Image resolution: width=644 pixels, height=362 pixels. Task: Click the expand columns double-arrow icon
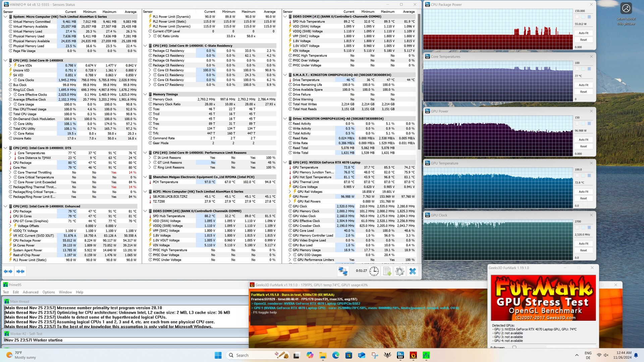[x=8, y=271]
